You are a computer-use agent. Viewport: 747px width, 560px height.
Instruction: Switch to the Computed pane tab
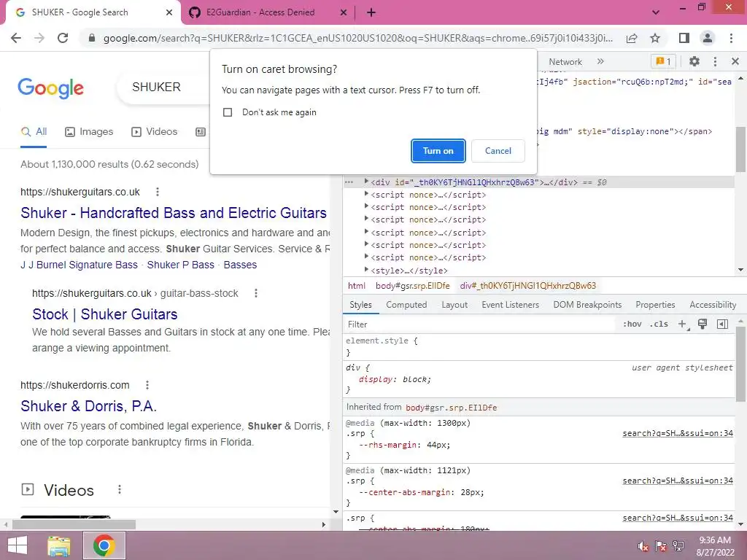[x=406, y=305]
